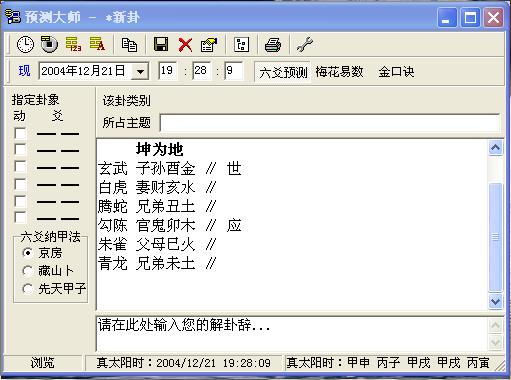Minimize the 预测大师 window

(x=447, y=17)
